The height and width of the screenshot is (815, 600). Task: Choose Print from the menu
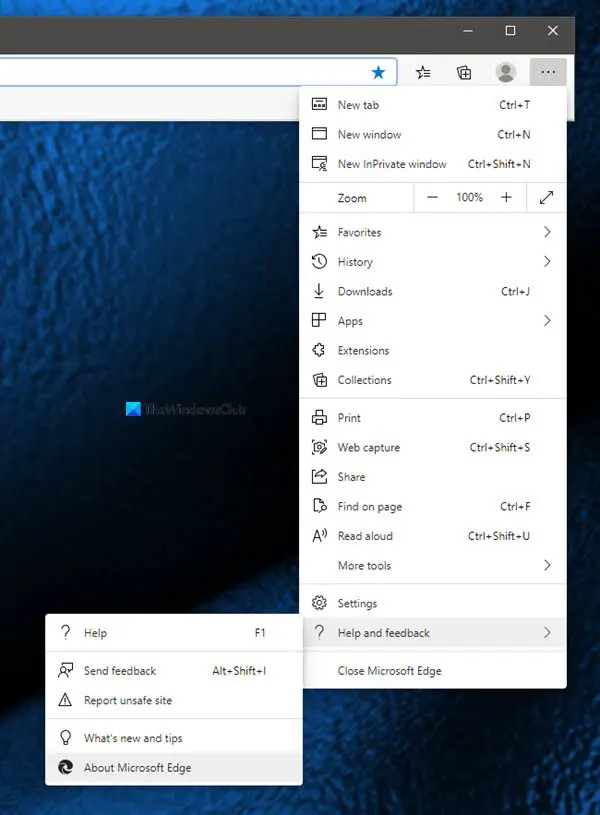[x=433, y=417]
